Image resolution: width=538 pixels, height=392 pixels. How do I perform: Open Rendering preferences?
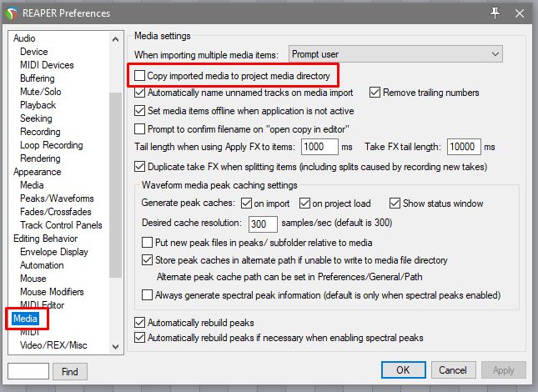(40, 158)
